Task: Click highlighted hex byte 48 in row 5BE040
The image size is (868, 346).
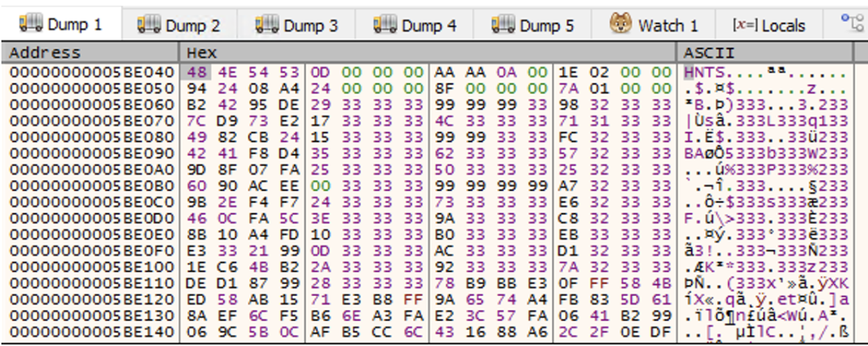Action: click(197, 72)
